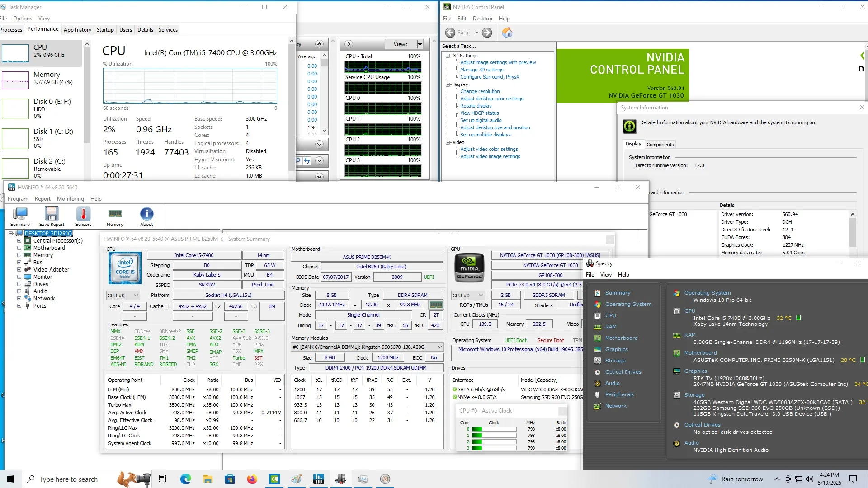The width and height of the screenshot is (868, 488).
Task: Select the DESKTOP-3DI2RJQ root tree node
Action: click(48, 234)
